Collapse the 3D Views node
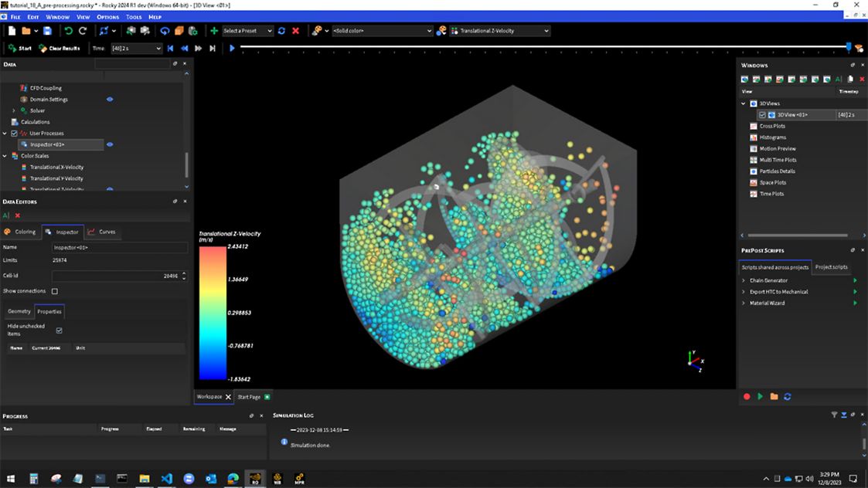The image size is (868, 488). [744, 103]
